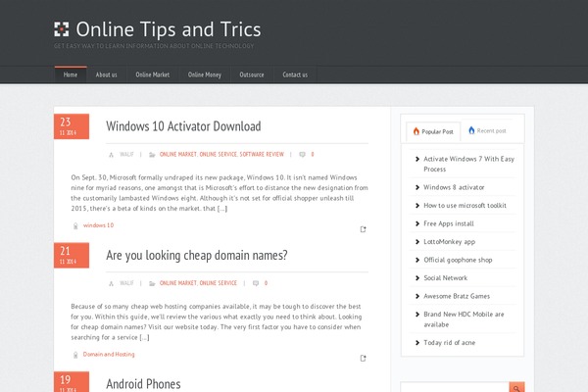The image size is (588, 392).
Task: Open SOFTWARE REVIEW category link
Action: [x=262, y=154]
